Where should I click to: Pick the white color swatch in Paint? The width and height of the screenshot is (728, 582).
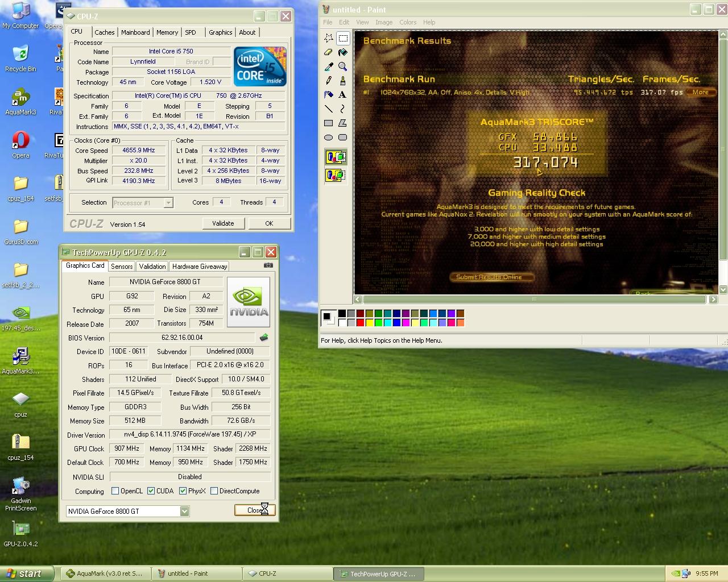pos(341,323)
